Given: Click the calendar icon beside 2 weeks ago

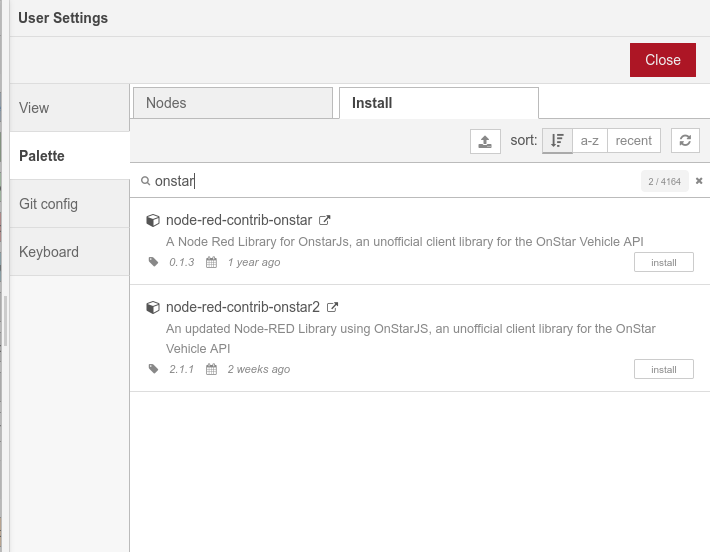Looking at the screenshot, I should [211, 369].
